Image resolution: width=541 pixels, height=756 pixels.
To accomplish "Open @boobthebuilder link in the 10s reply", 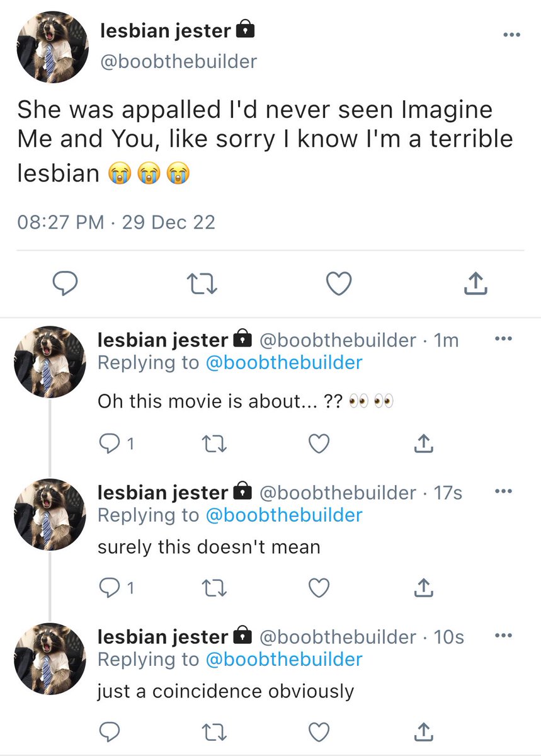I will point(284,660).
